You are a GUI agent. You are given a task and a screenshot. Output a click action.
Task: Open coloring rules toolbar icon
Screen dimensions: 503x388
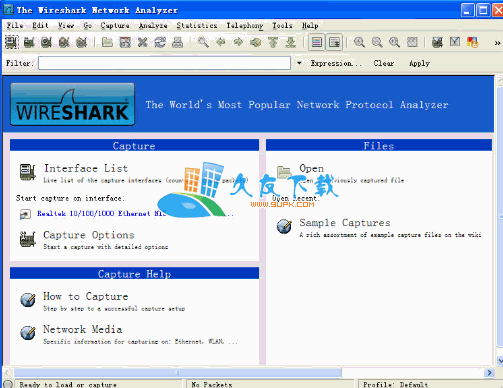click(x=473, y=42)
